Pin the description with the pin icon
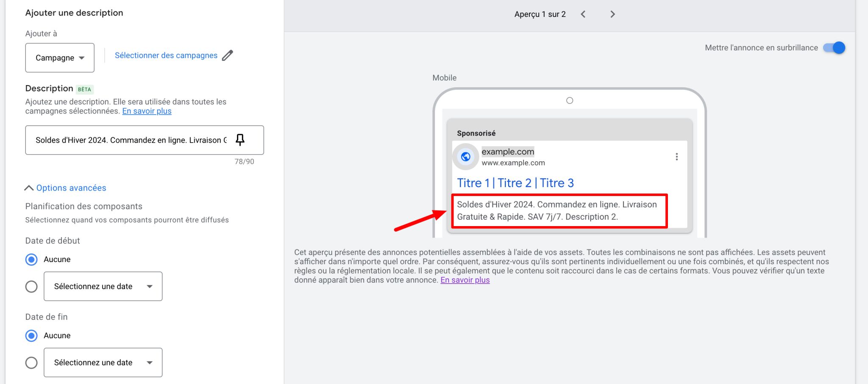Image resolution: width=868 pixels, height=384 pixels. [x=240, y=140]
